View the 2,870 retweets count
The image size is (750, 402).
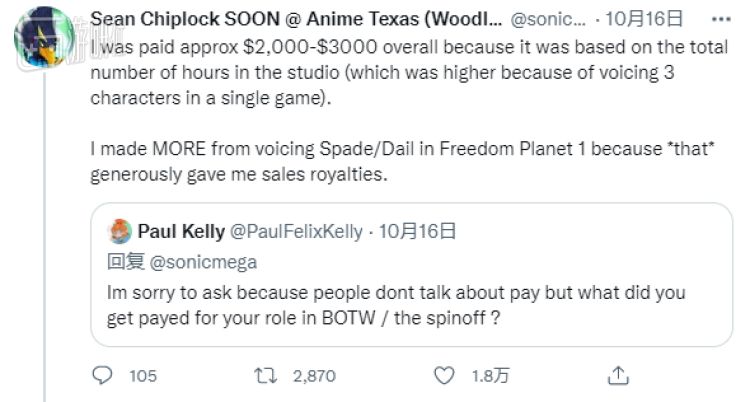[x=314, y=376]
